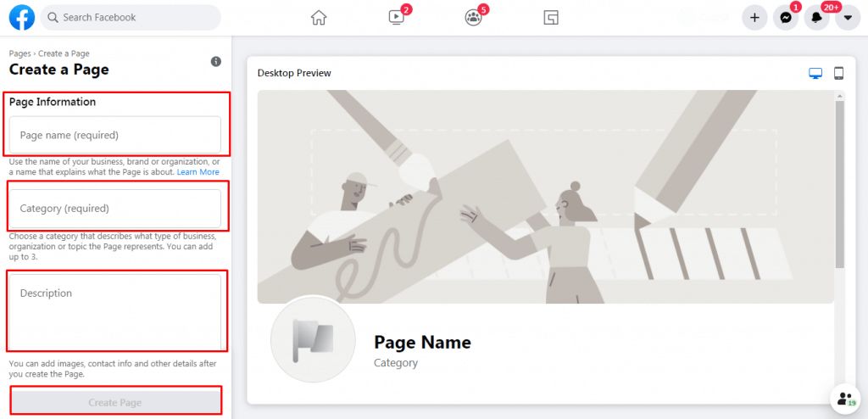Open the Learn More link

(x=198, y=172)
